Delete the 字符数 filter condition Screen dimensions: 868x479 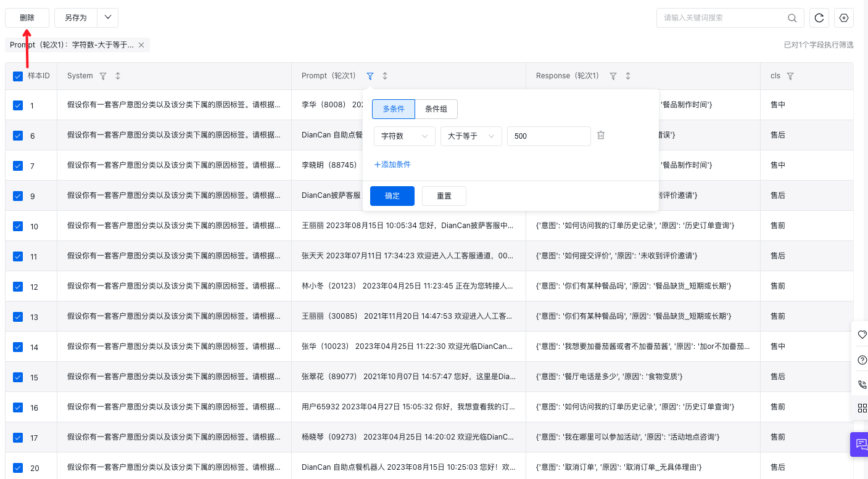click(x=601, y=136)
